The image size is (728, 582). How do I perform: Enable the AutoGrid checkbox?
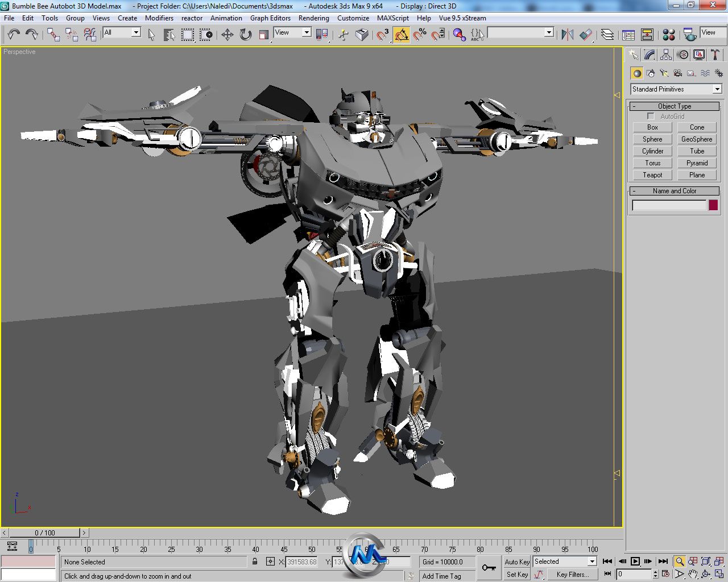tap(651, 117)
